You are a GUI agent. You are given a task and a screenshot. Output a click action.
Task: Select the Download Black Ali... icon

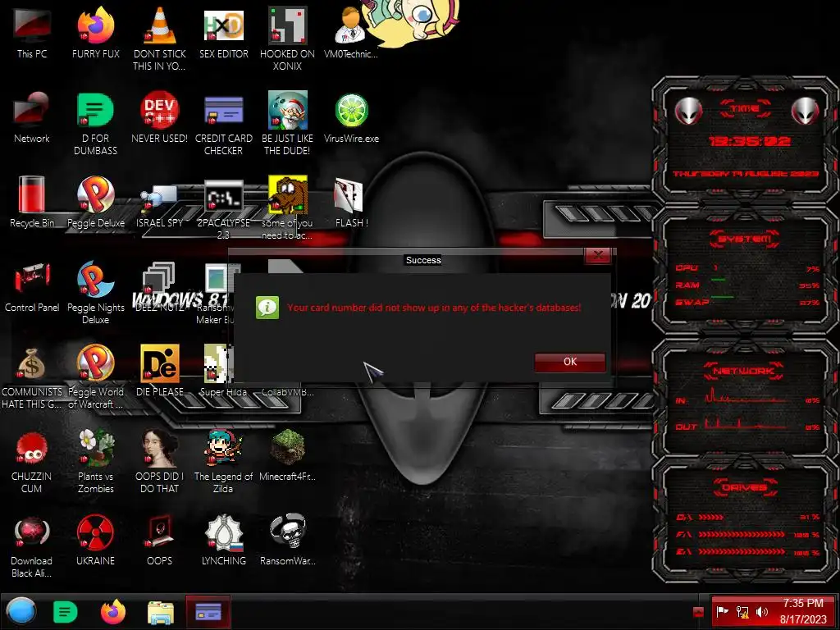click(32, 546)
